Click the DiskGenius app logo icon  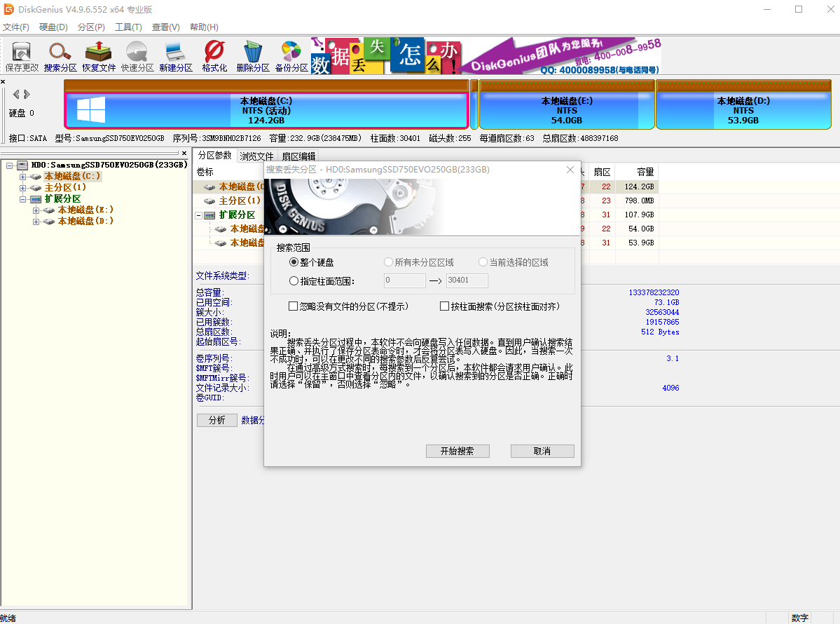[x=8, y=9]
